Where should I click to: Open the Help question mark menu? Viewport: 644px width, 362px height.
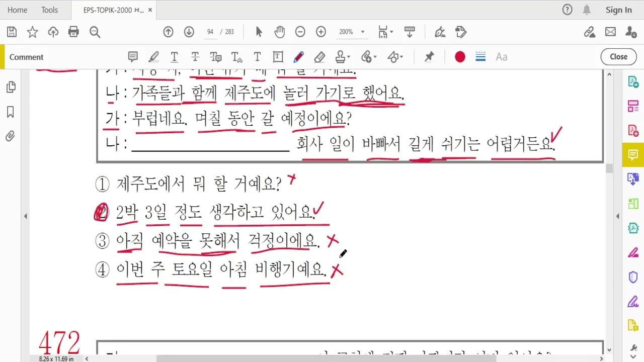pyautogui.click(x=568, y=10)
